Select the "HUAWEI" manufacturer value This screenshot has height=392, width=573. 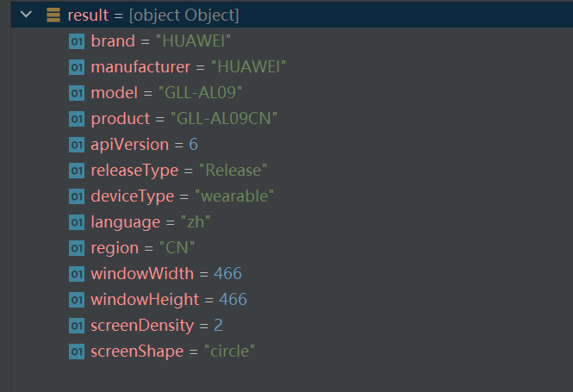(248, 67)
